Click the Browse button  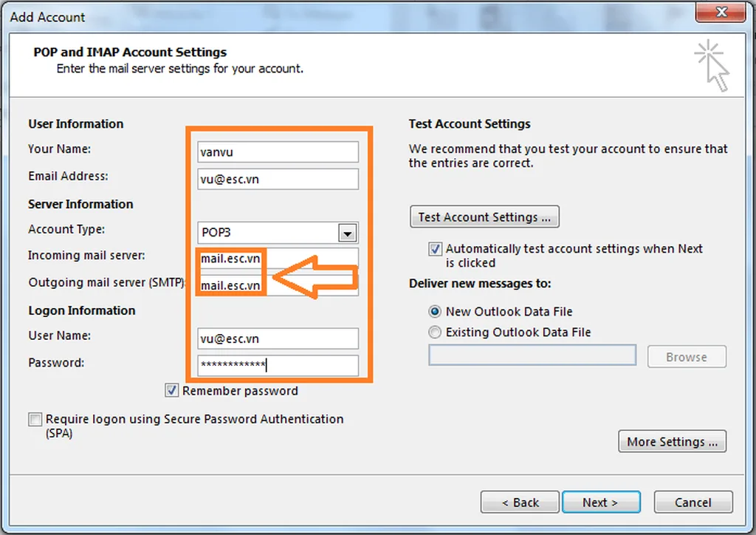tap(687, 357)
